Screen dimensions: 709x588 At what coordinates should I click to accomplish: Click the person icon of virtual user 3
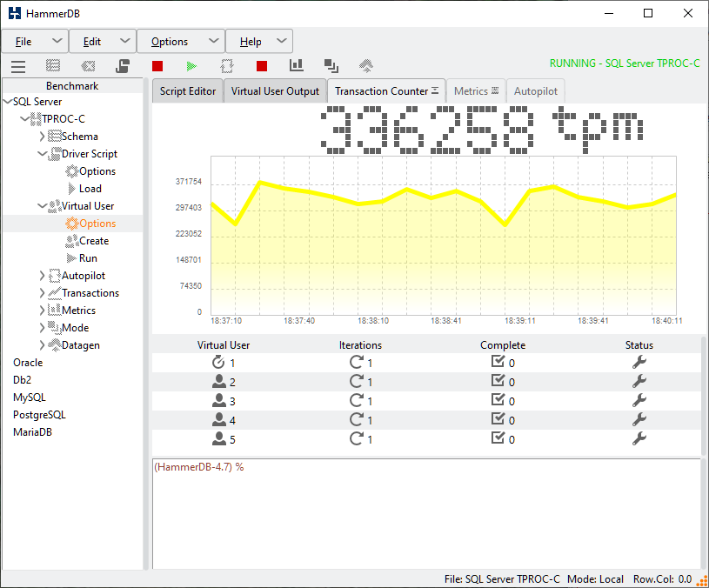tap(219, 400)
